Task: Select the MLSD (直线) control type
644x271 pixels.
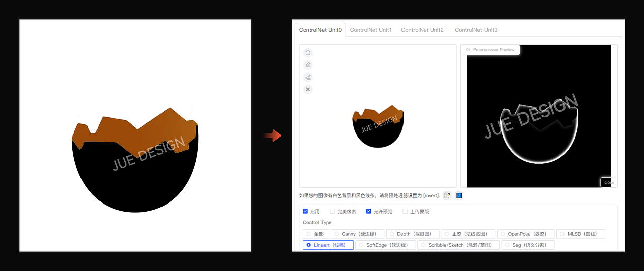Action: pyautogui.click(x=581, y=234)
